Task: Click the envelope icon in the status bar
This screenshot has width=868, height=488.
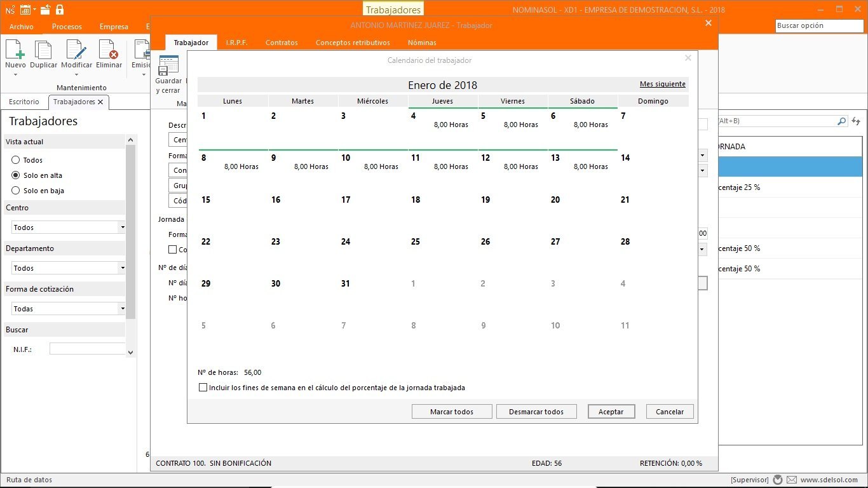Action: 792,480
